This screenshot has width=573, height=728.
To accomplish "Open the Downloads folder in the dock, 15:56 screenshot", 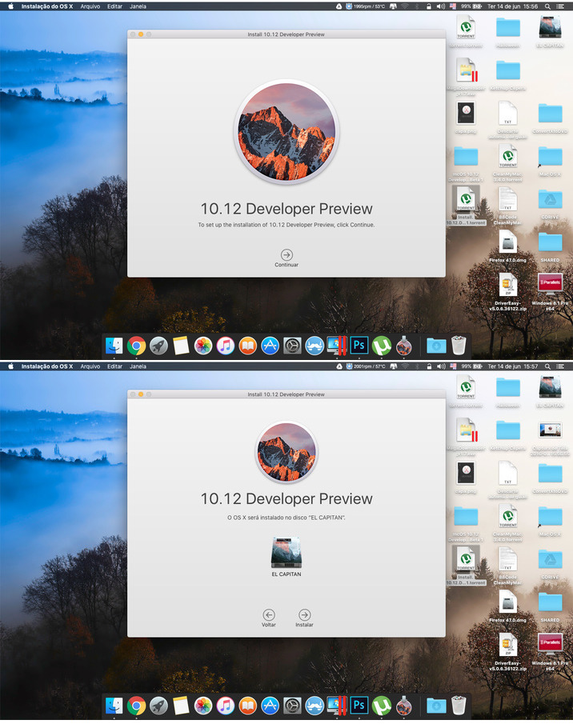I will (x=436, y=346).
